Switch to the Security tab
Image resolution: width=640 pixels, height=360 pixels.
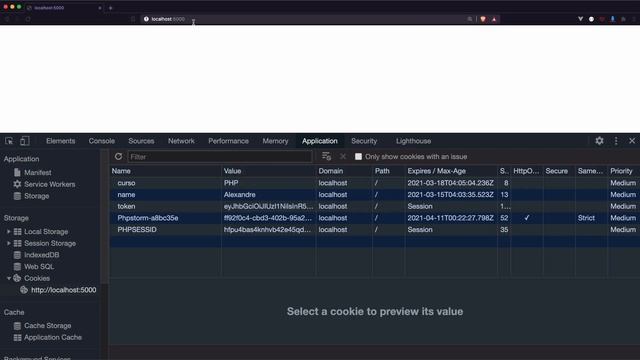(364, 141)
